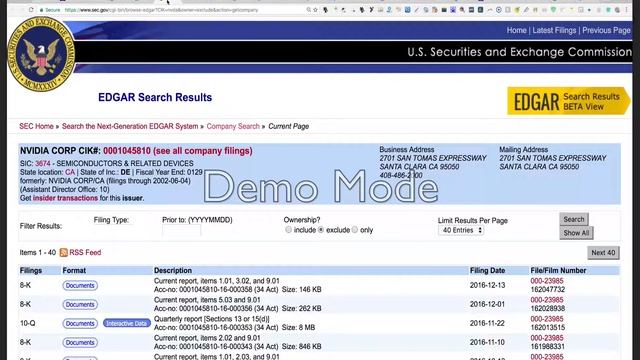Open Documents for the 2016-11-10 8-K filing
This screenshot has width=640, height=360.
click(x=80, y=342)
